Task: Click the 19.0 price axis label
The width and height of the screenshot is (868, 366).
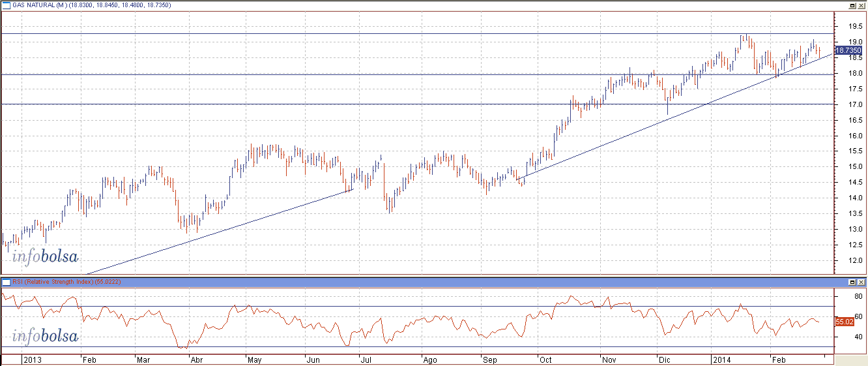Action: 856,42
